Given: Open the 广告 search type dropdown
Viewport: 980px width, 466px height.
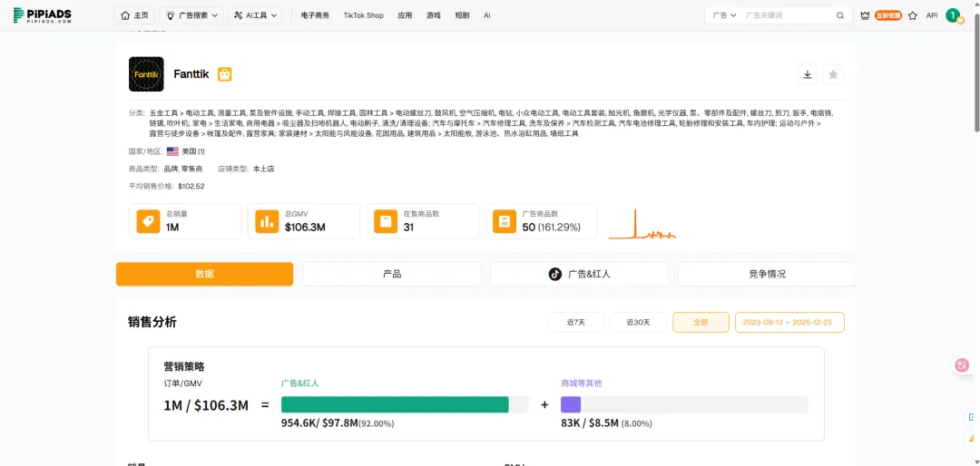Looking at the screenshot, I should click(724, 15).
